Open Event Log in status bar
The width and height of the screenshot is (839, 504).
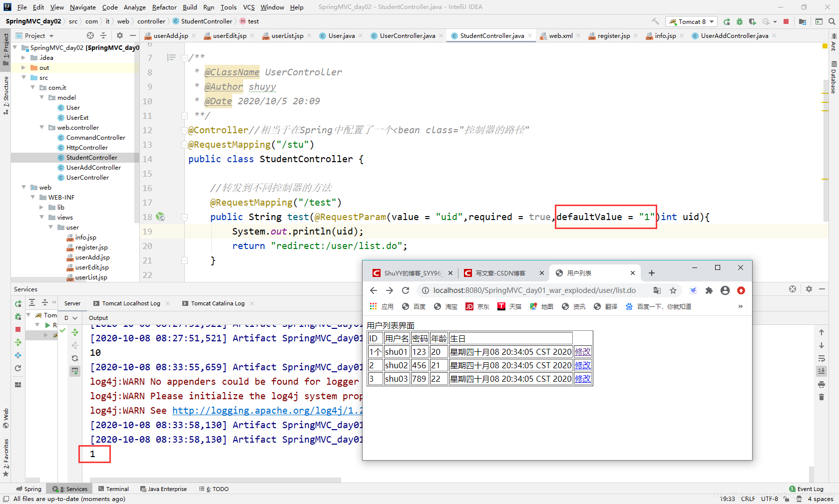(806, 489)
